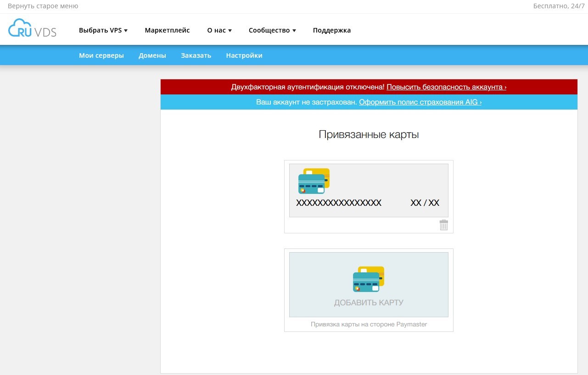Viewport: 588px width, 375px height.
Task: Expand the О нас dropdown menu
Action: click(219, 30)
